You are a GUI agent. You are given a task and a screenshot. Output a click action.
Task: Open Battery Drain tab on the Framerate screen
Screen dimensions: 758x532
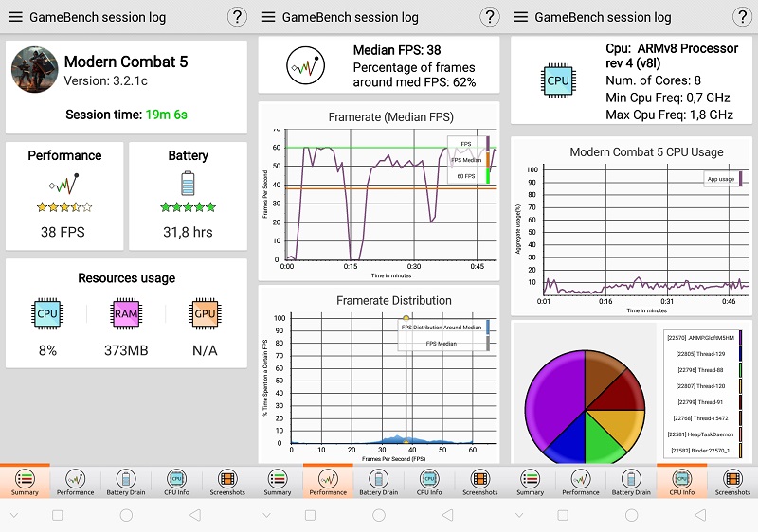pyautogui.click(x=378, y=482)
